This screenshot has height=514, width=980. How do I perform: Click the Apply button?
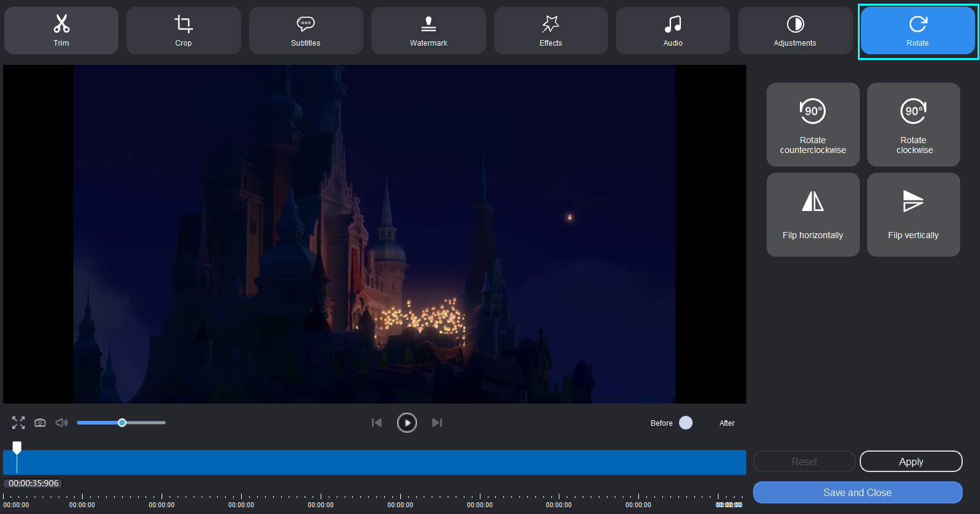(x=911, y=462)
